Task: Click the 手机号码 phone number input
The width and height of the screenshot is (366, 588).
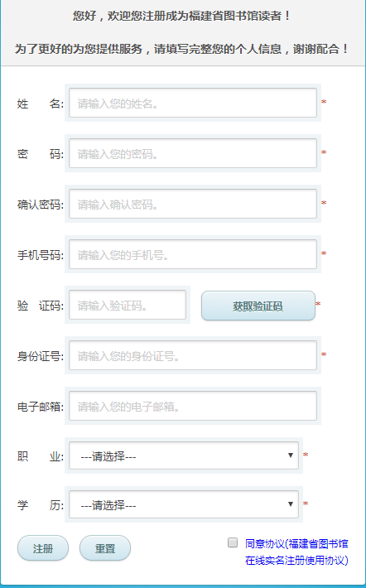Action: pos(193,254)
